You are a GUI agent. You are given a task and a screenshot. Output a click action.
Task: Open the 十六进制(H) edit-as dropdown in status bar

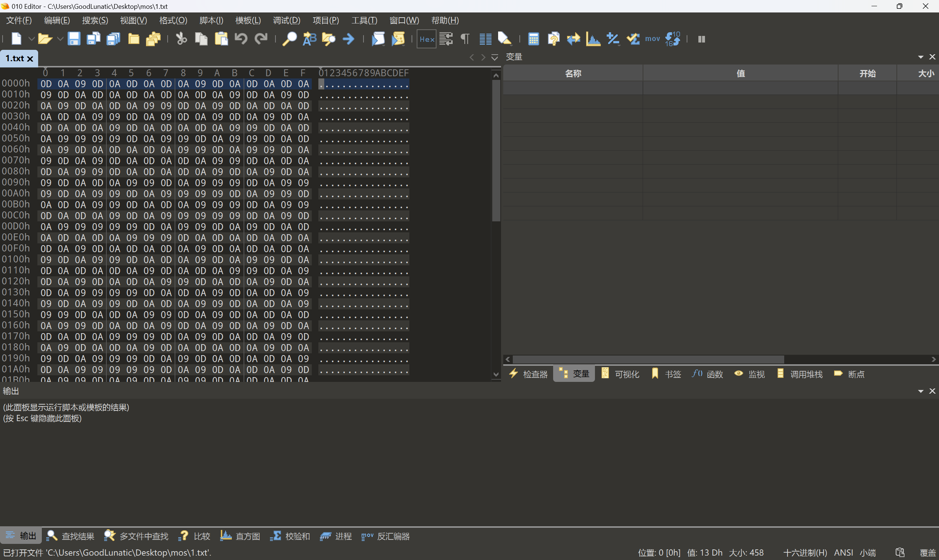click(805, 553)
